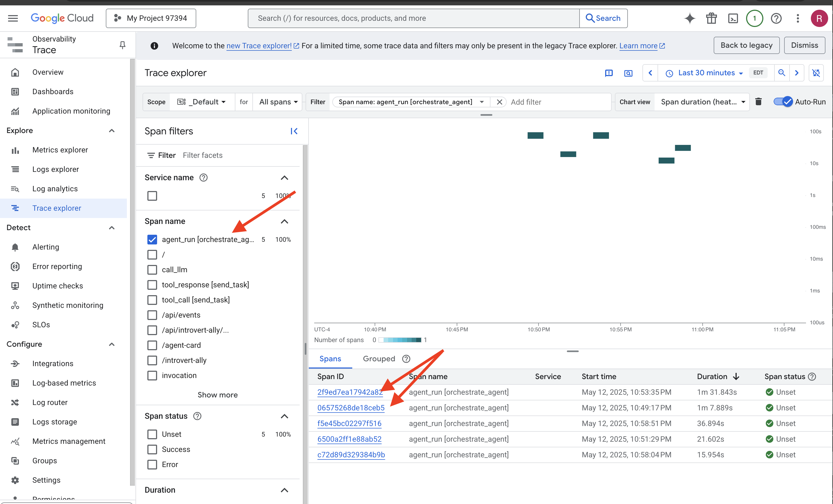The height and width of the screenshot is (504, 833).
Task: Open the Gemini sparkle assistant icon
Action: [690, 18]
